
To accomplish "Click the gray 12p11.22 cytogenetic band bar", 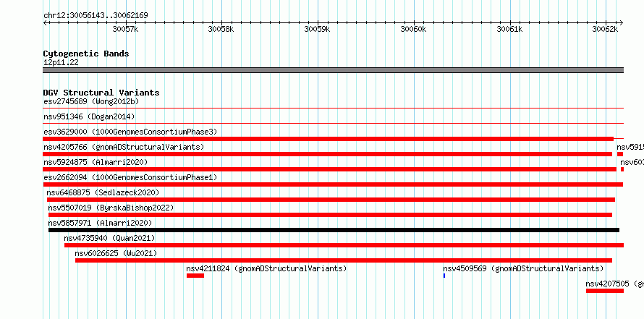I will tap(333, 70).
